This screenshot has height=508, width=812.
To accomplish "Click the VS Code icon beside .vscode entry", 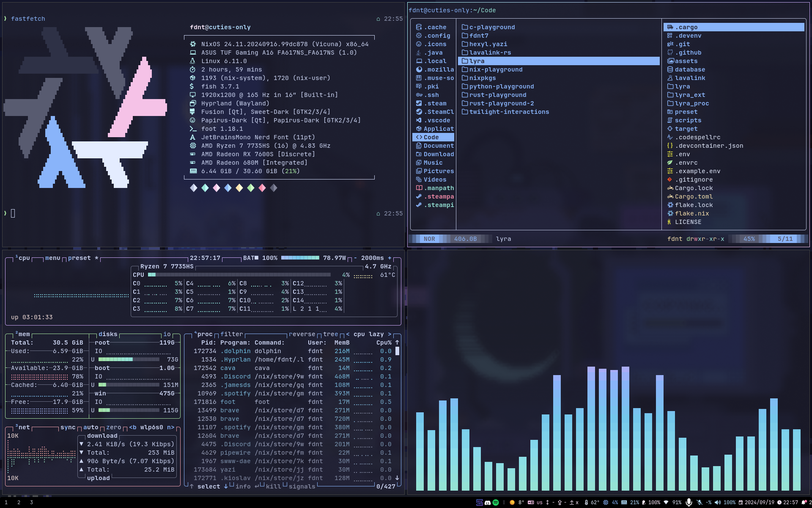I will pyautogui.click(x=419, y=120).
